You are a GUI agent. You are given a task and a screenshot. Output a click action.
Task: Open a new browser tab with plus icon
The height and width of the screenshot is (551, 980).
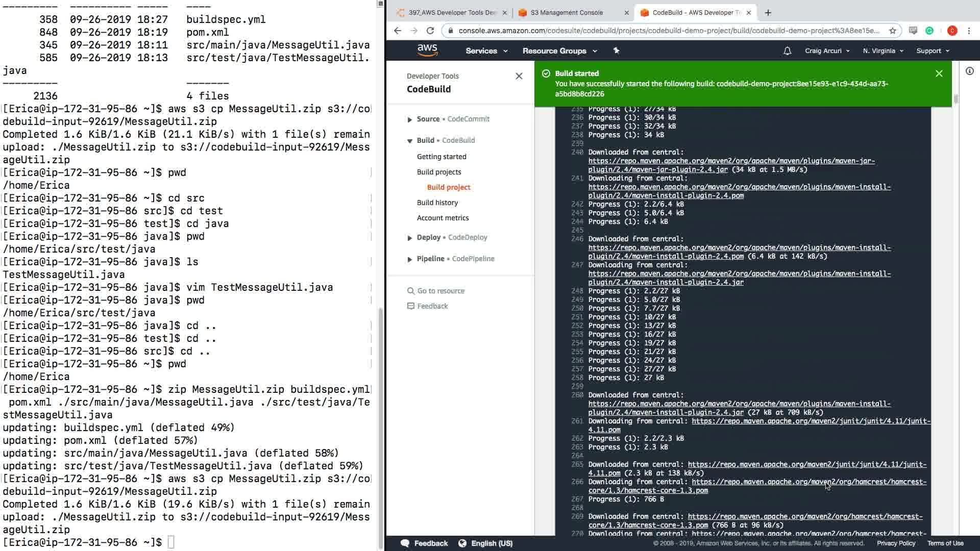coord(768,13)
